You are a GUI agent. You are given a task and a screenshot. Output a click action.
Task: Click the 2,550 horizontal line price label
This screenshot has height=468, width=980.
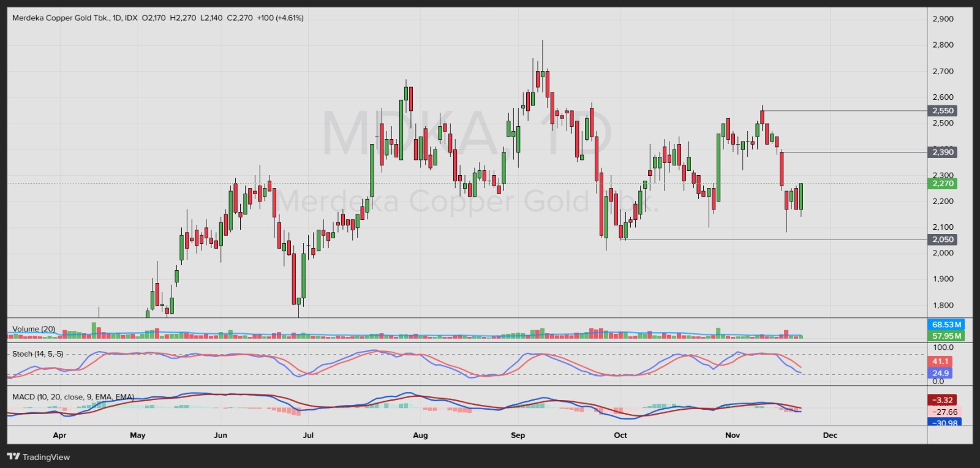[943, 111]
